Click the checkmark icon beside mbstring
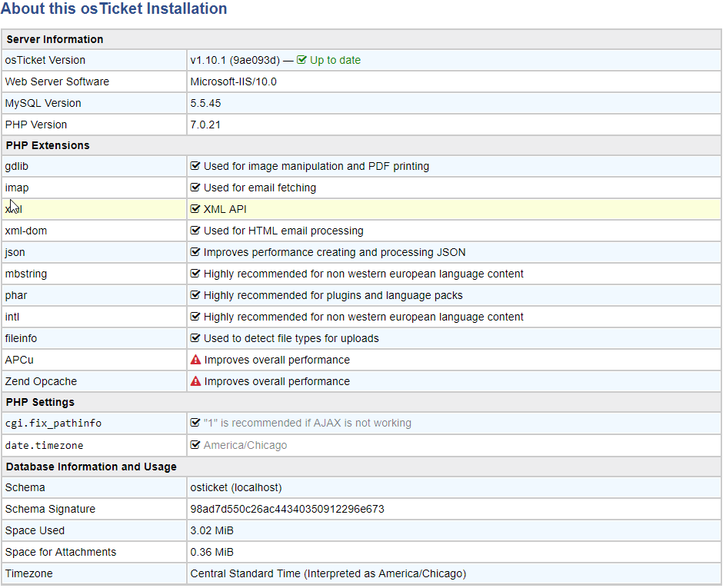Viewport: 726px width, 588px height. click(195, 274)
